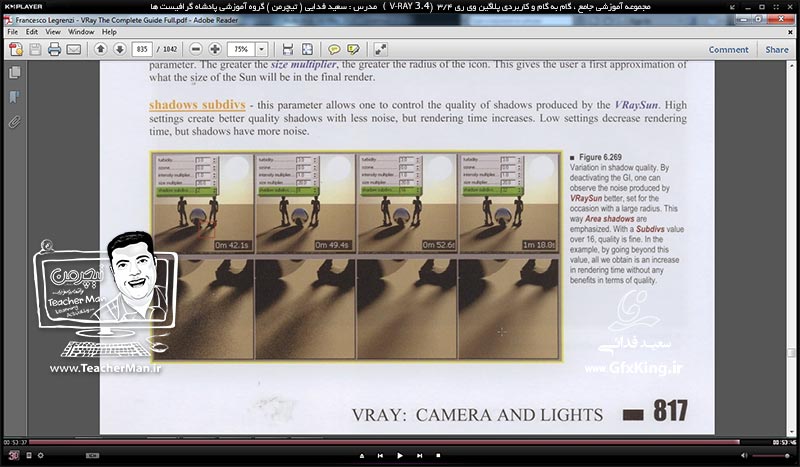The width and height of the screenshot is (800, 467).
Task: Select the highlight text tool
Action: point(353,50)
